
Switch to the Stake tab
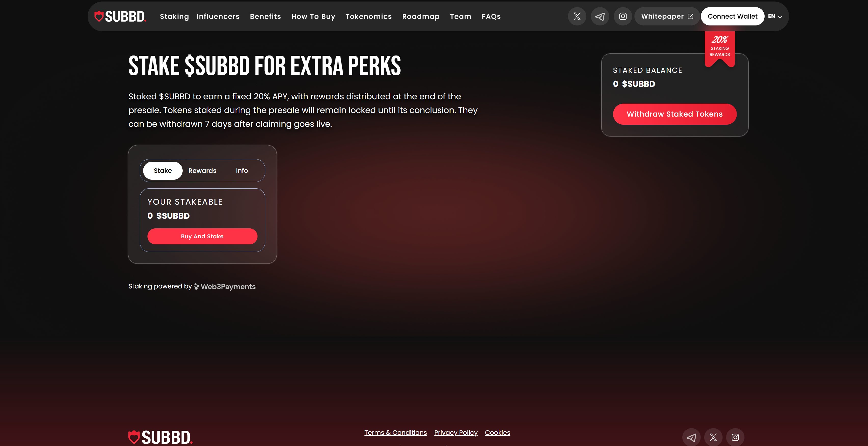(x=163, y=171)
